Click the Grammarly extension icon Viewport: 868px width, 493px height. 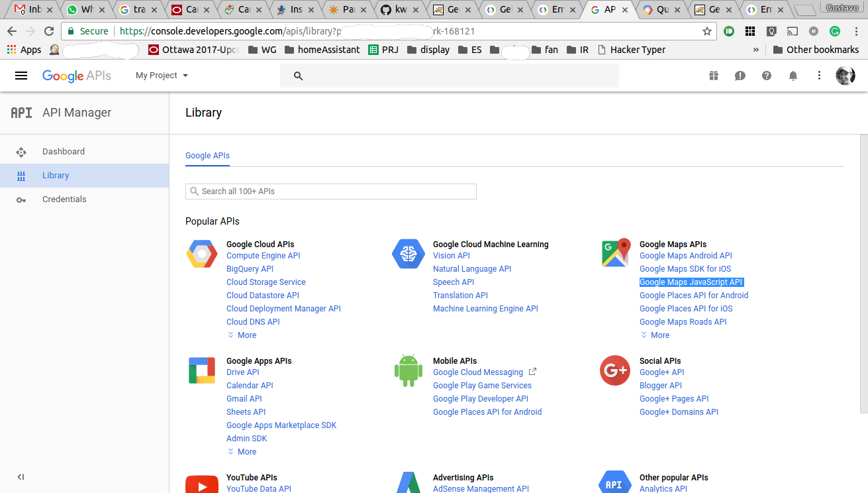[835, 31]
